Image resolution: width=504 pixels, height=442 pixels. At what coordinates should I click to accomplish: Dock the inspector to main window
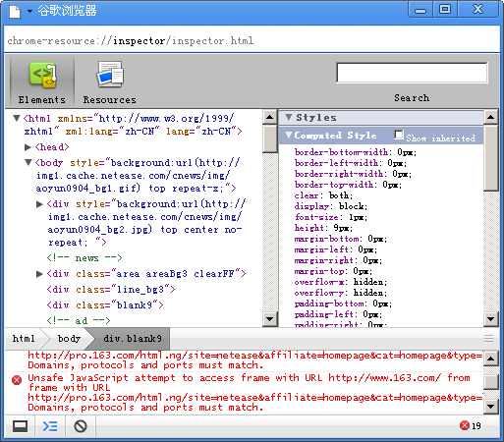coord(20,426)
